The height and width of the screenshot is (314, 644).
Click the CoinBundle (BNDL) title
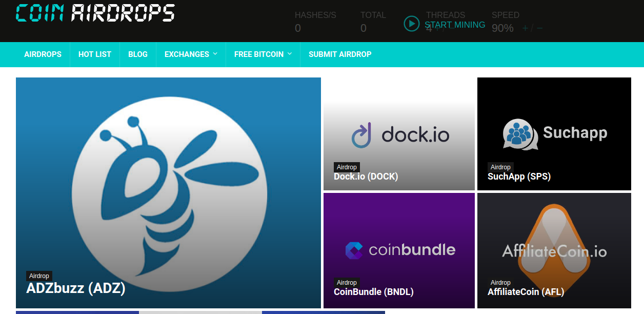pyautogui.click(x=374, y=292)
